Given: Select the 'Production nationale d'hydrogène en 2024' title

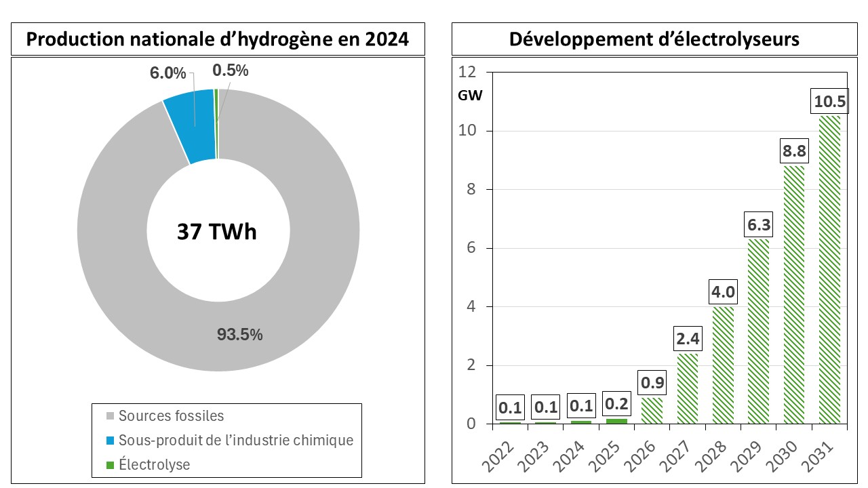Looking at the screenshot, I should (x=218, y=39).
